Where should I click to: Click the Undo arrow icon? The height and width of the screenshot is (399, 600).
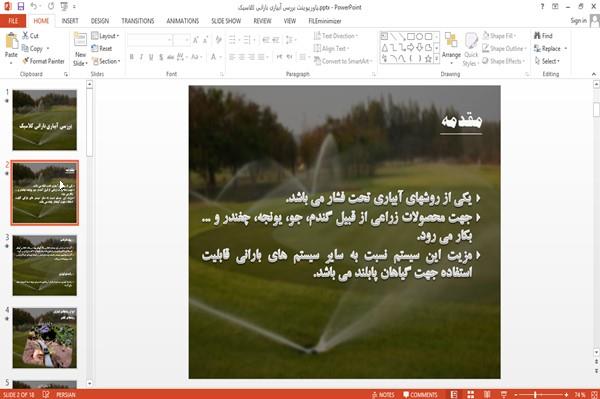tap(34, 6)
